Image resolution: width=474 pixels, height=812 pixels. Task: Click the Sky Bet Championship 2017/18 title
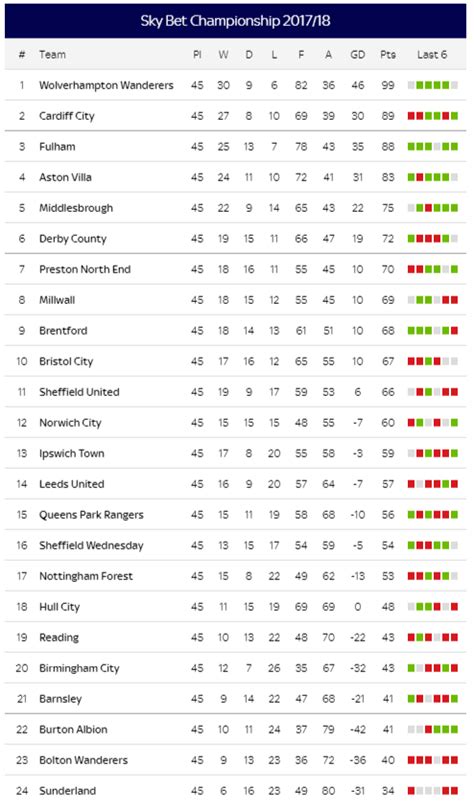235,21
